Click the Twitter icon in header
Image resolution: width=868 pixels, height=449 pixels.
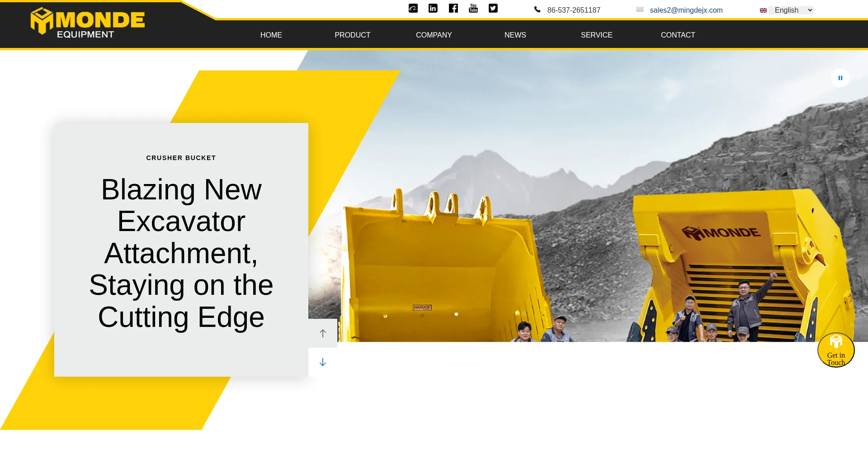click(493, 8)
